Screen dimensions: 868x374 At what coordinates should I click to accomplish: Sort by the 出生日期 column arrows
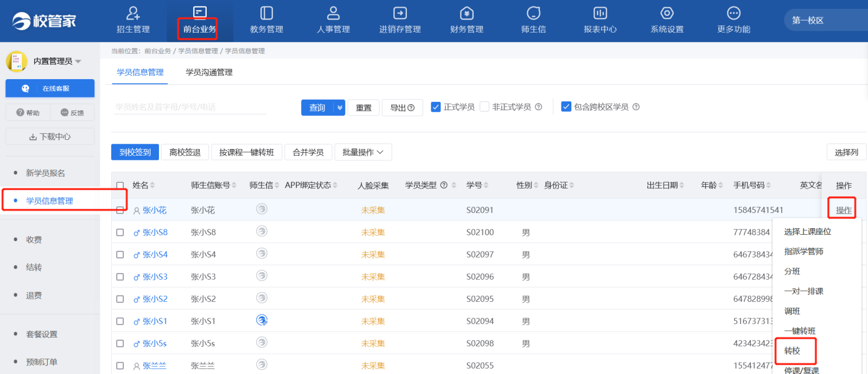coord(682,185)
